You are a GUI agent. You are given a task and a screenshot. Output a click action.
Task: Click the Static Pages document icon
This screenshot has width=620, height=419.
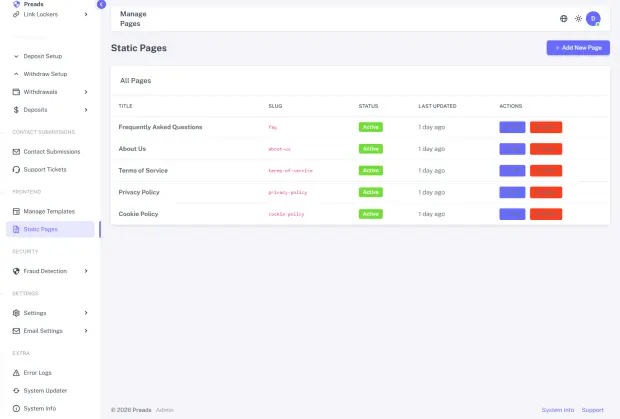click(x=16, y=229)
